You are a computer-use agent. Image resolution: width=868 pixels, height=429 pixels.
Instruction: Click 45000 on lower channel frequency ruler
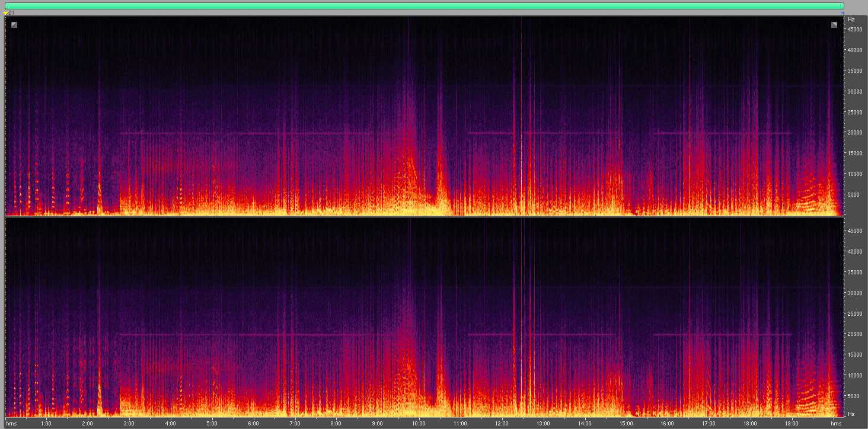coord(854,231)
